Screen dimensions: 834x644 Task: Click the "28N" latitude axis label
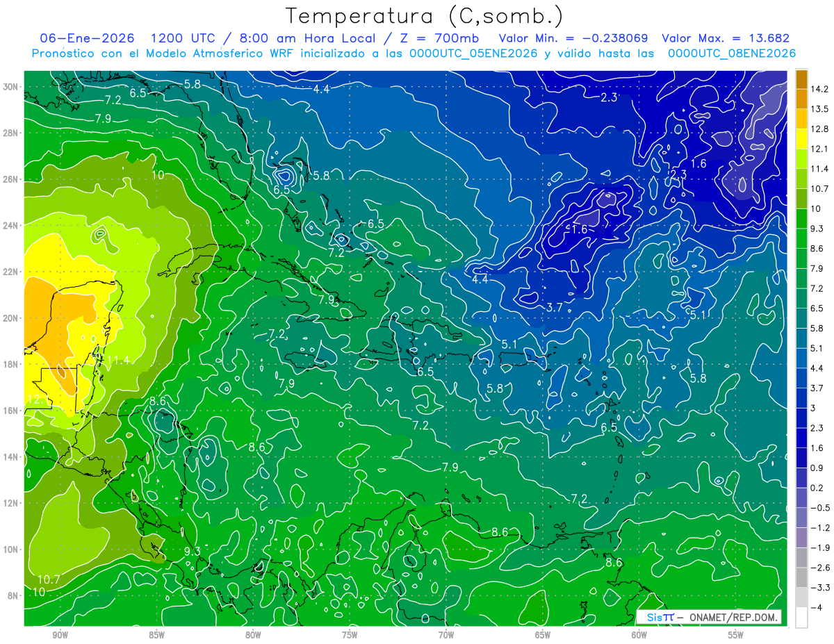pos(12,133)
